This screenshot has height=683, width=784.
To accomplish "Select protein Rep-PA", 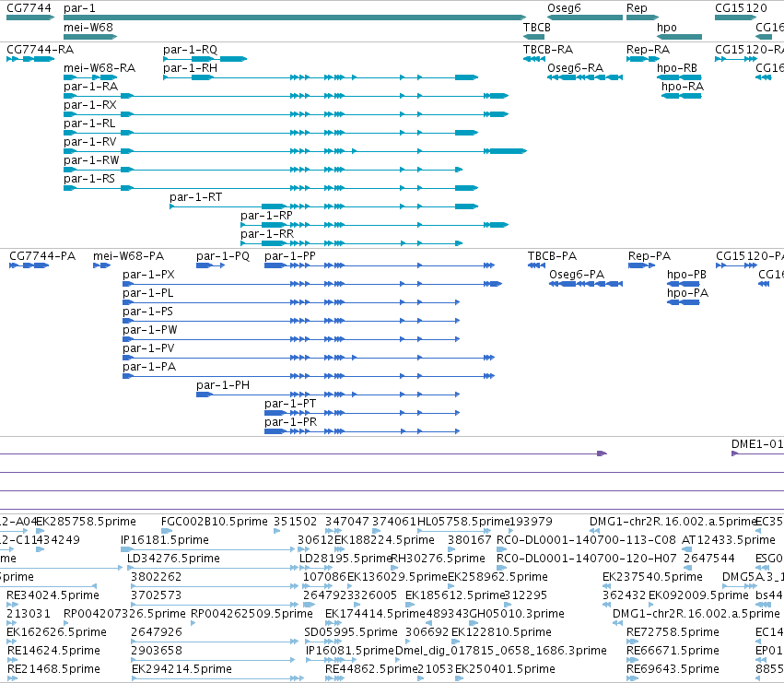I will coord(649,256).
